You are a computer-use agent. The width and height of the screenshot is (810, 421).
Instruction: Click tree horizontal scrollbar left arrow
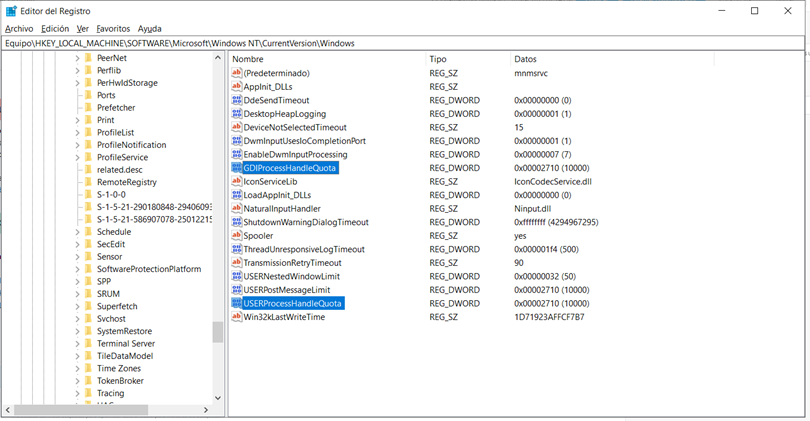click(8, 410)
